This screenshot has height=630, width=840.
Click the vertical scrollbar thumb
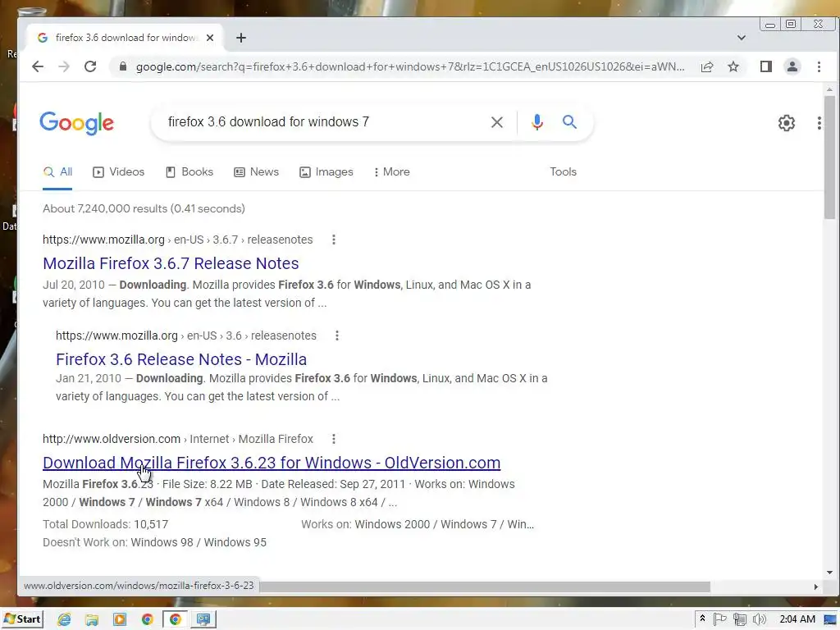(x=829, y=157)
